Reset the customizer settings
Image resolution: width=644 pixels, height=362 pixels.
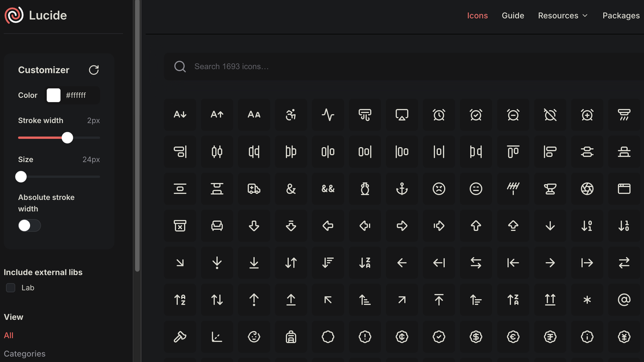(94, 70)
